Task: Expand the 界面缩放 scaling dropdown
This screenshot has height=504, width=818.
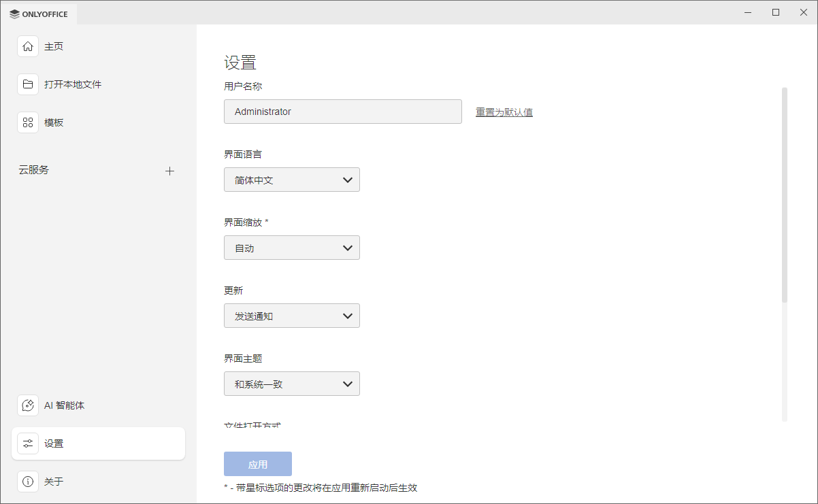Action: [291, 248]
